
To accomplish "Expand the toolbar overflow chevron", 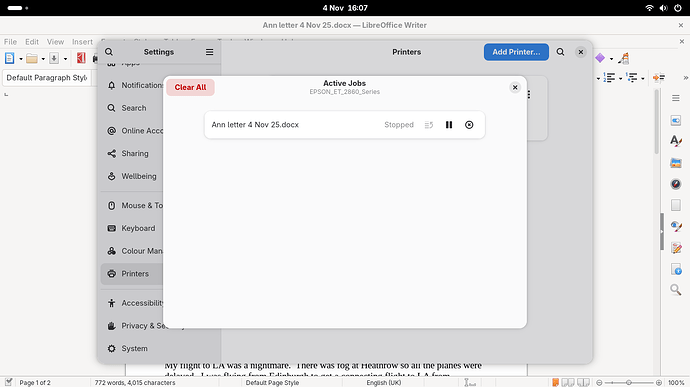I will (x=685, y=78).
